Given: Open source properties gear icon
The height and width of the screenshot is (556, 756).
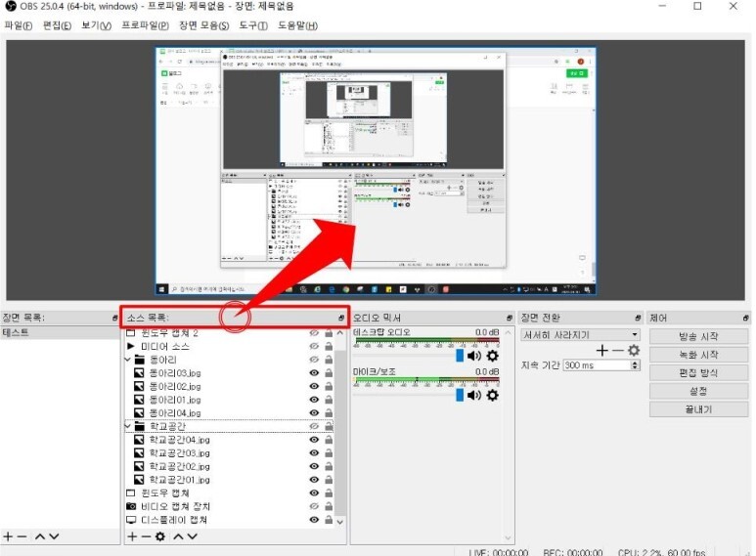Looking at the screenshot, I should [x=160, y=536].
